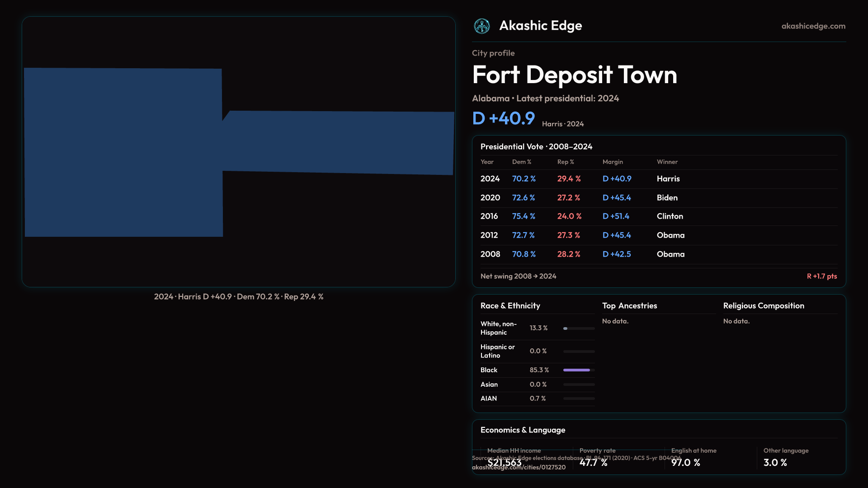Select the 2024 Harris row in table

pos(658,179)
